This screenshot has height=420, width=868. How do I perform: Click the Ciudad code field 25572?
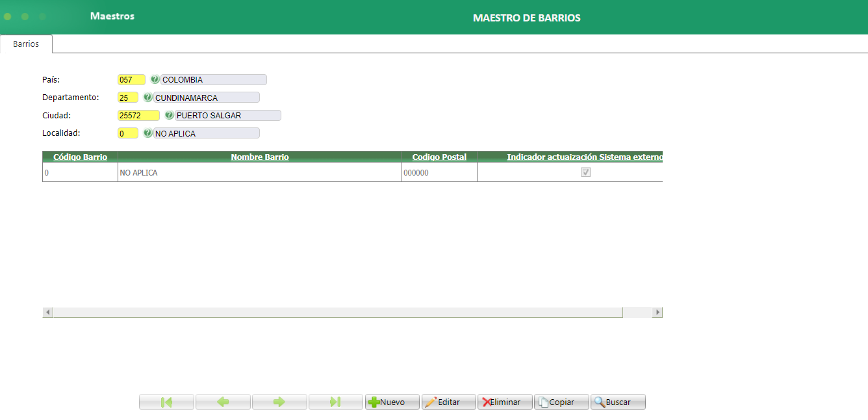(138, 115)
